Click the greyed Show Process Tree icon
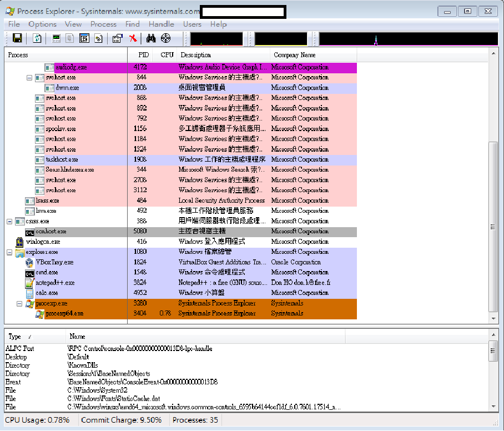The width and height of the screenshot is (504, 431). click(x=70, y=38)
